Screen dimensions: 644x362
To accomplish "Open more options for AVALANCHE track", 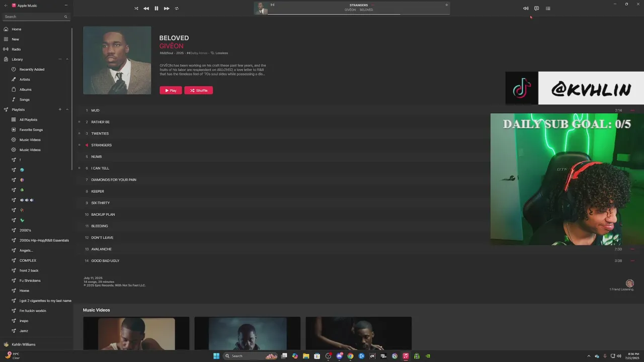I will tap(632, 249).
